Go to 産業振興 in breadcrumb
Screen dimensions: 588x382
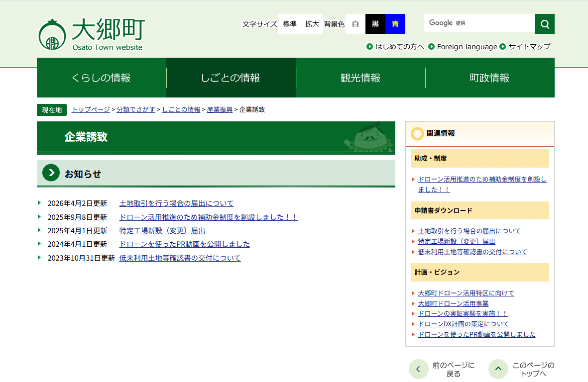pyautogui.click(x=220, y=110)
